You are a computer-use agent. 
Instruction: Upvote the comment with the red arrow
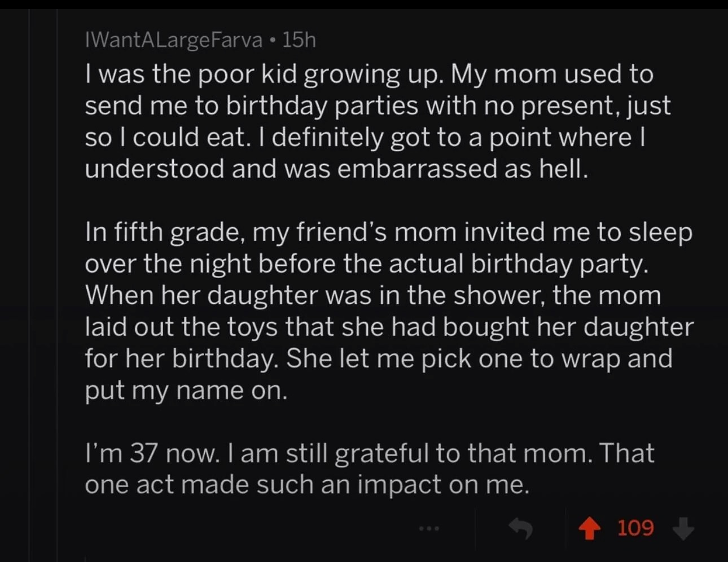(x=590, y=529)
